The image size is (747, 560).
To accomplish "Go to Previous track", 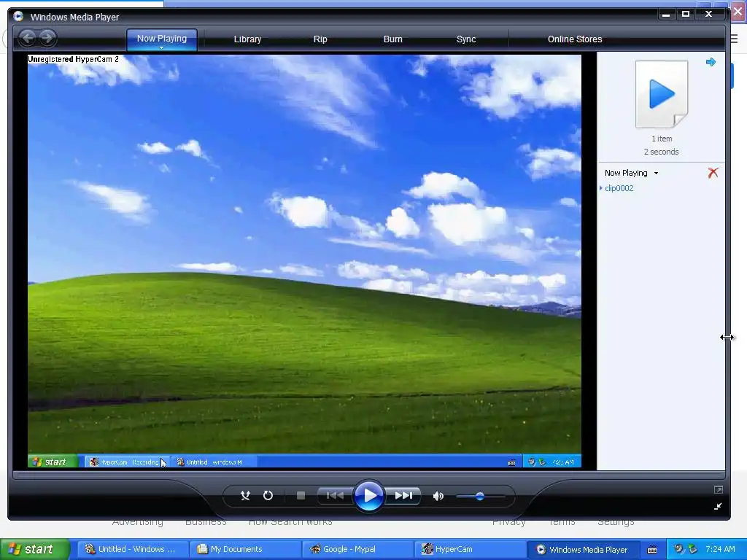I will pos(335,496).
